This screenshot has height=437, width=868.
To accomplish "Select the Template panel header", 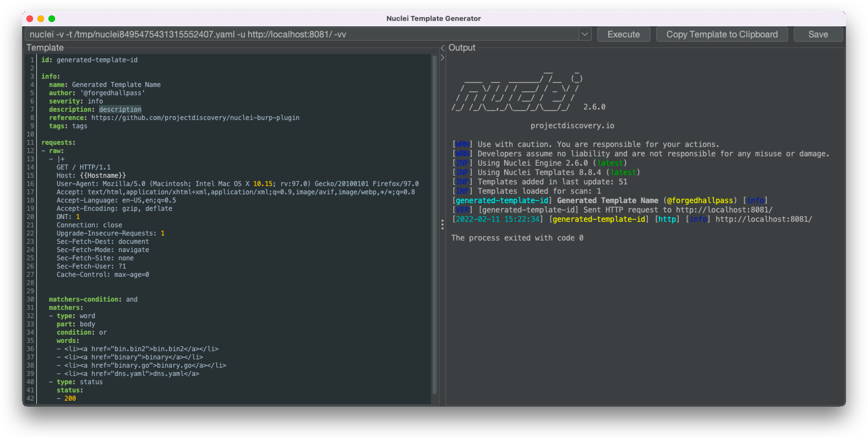I will pyautogui.click(x=44, y=47).
